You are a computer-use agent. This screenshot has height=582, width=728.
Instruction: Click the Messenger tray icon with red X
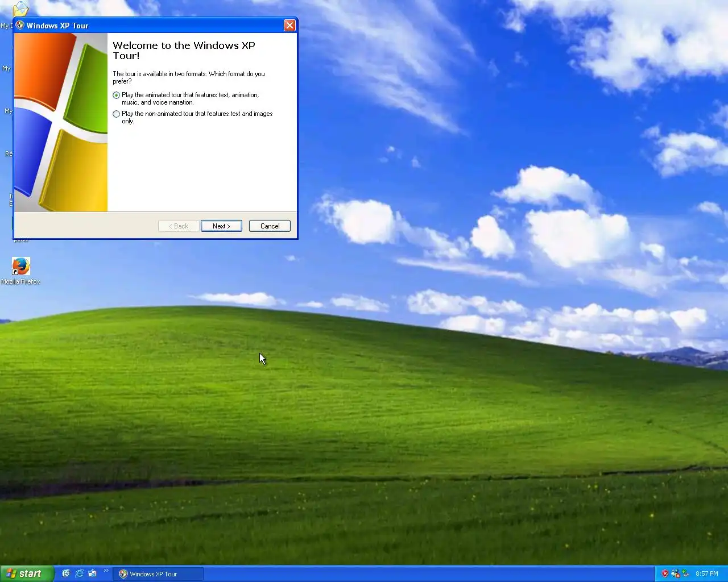pyautogui.click(x=675, y=573)
